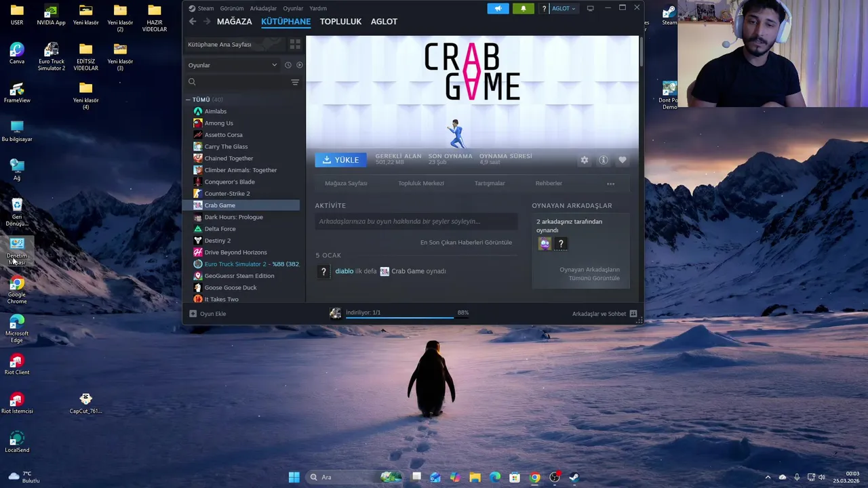Open the Oyun Ekle plus icon
The width and height of the screenshot is (868, 488).
[193, 314]
